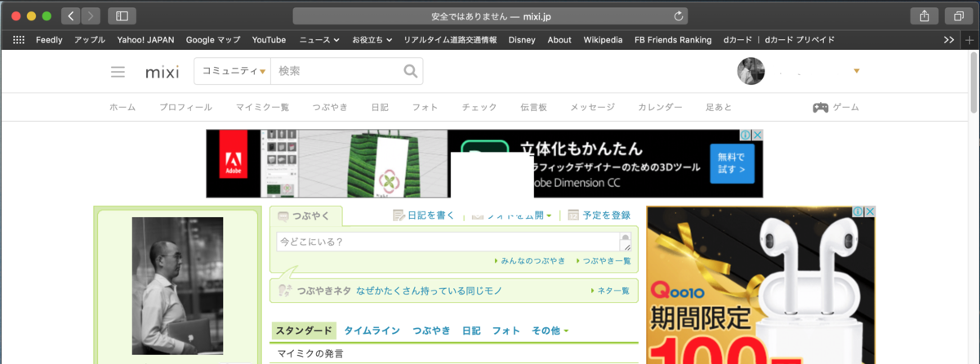Click 日記を書く link
Image resolution: width=980 pixels, height=364 pixels.
tap(430, 215)
